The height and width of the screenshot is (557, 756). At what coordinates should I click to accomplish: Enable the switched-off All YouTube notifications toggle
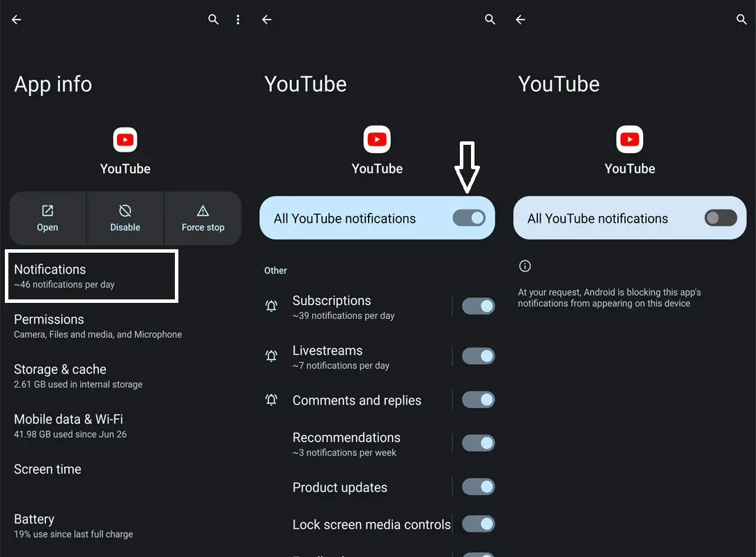point(720,218)
